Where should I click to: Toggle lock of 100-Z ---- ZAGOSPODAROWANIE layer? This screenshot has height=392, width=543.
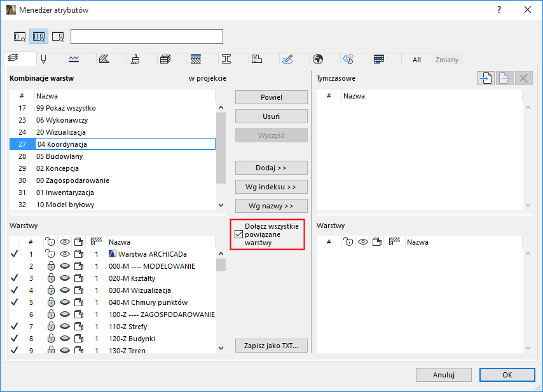pyautogui.click(x=51, y=314)
